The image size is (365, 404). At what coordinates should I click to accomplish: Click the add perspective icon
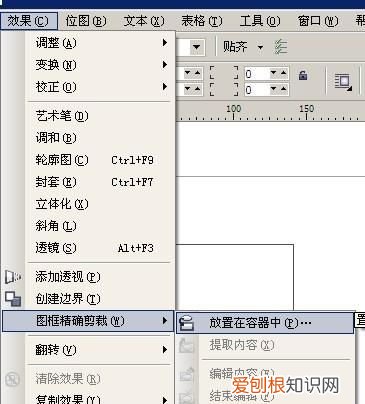pyautogui.click(x=13, y=277)
